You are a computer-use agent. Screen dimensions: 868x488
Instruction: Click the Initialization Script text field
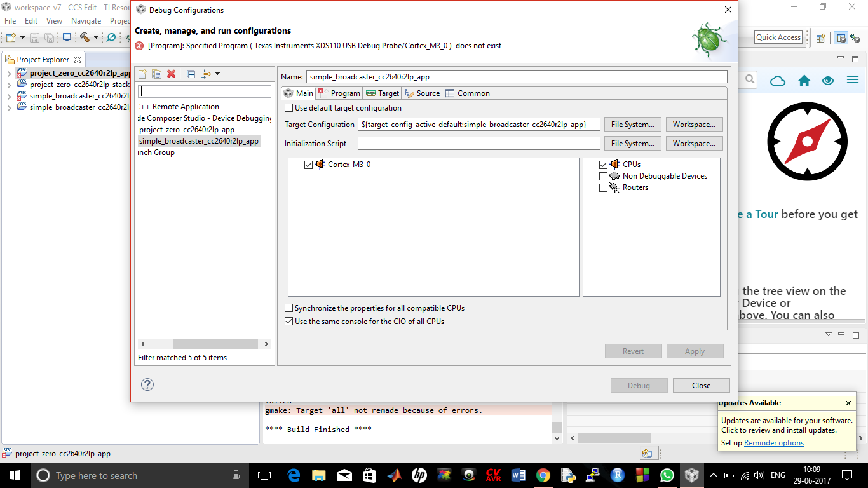(x=479, y=144)
